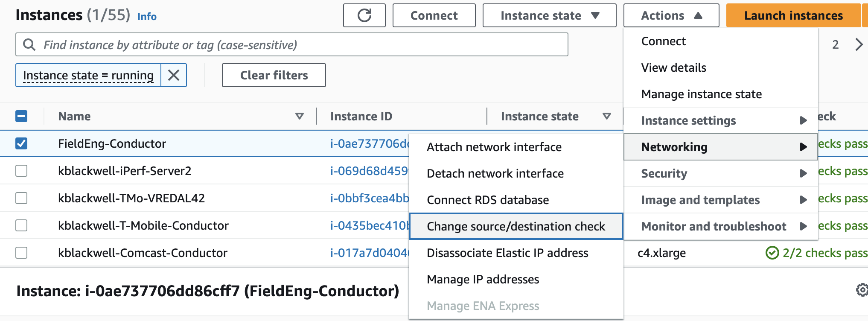Click Instance state column sort arrow
This screenshot has height=321, width=868.
tap(606, 116)
